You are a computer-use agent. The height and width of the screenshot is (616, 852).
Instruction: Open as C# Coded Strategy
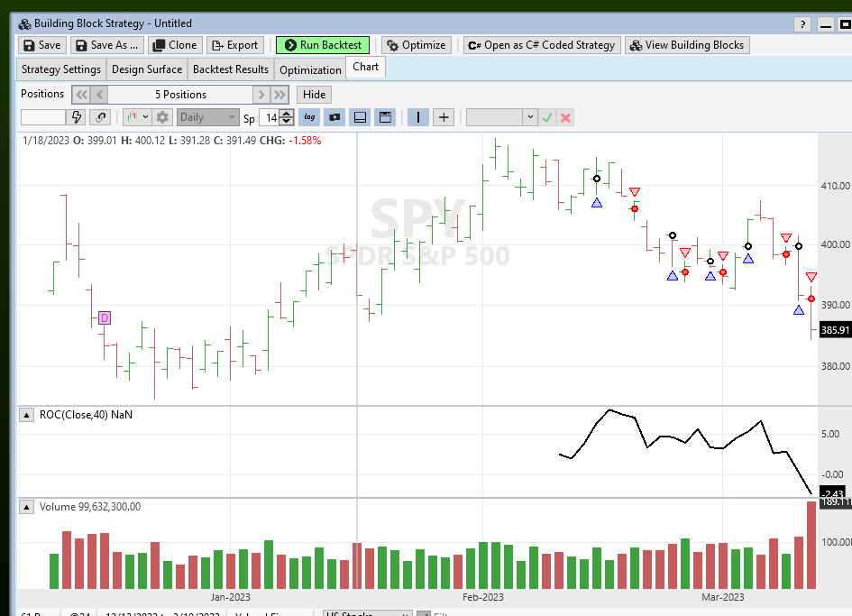pos(542,45)
